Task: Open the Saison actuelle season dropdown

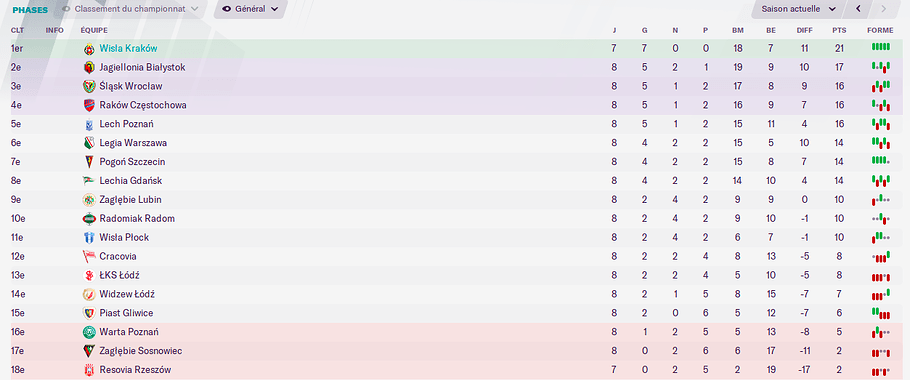Action: click(x=799, y=9)
